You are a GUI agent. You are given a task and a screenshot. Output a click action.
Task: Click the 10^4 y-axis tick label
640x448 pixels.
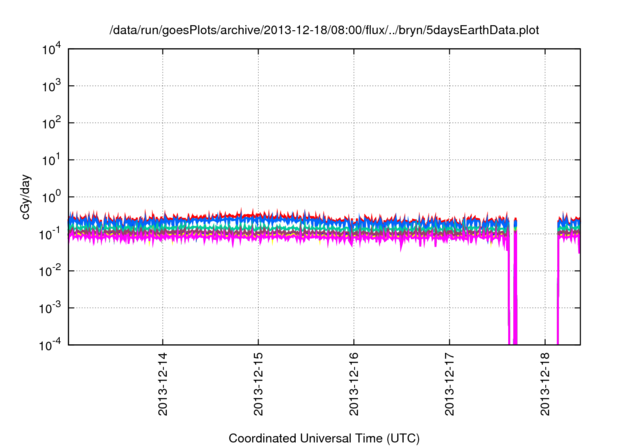[51, 50]
